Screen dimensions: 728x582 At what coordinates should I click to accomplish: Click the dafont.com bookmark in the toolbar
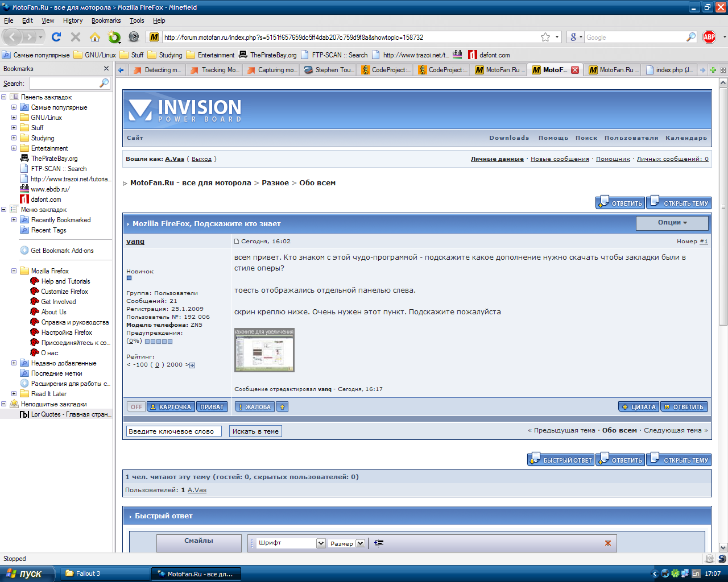pos(489,55)
